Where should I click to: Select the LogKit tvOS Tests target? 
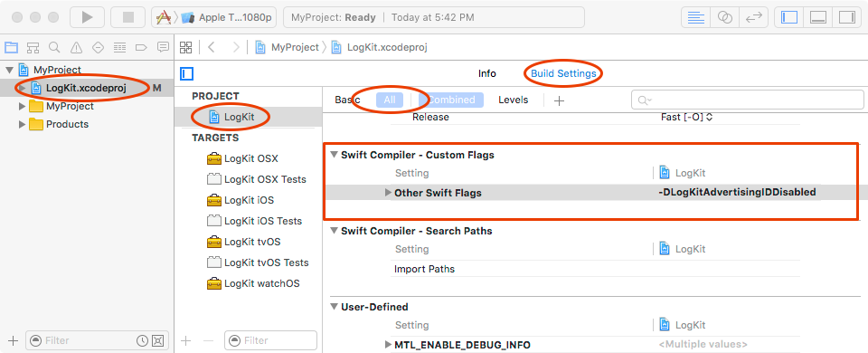pyautogui.click(x=258, y=262)
